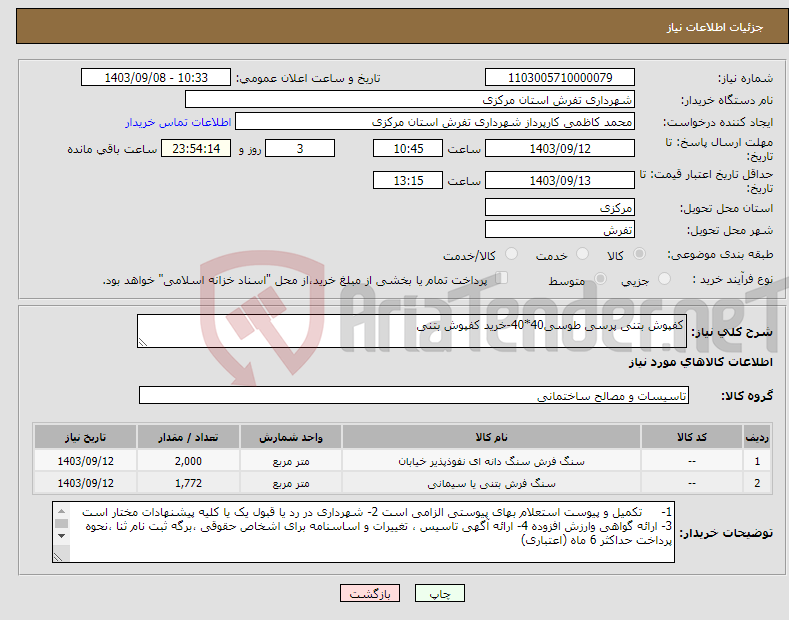Click the delivery province field مرکزی
The image size is (789, 620).
point(560,207)
